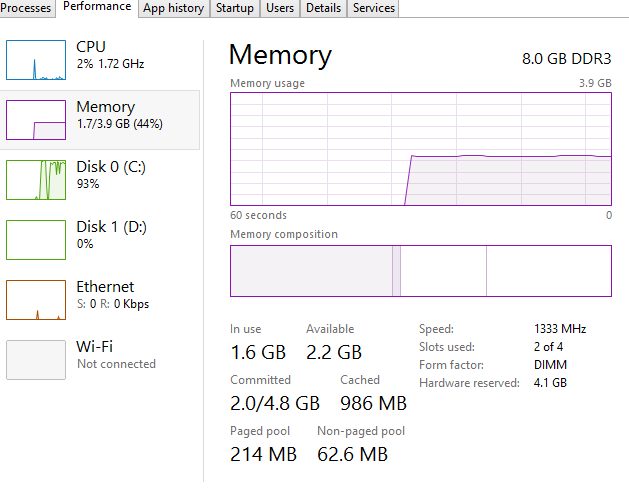Click the Disk 1 (D:) graph thumbnail
Image resolution: width=629 pixels, height=495 pixels.
[36, 240]
